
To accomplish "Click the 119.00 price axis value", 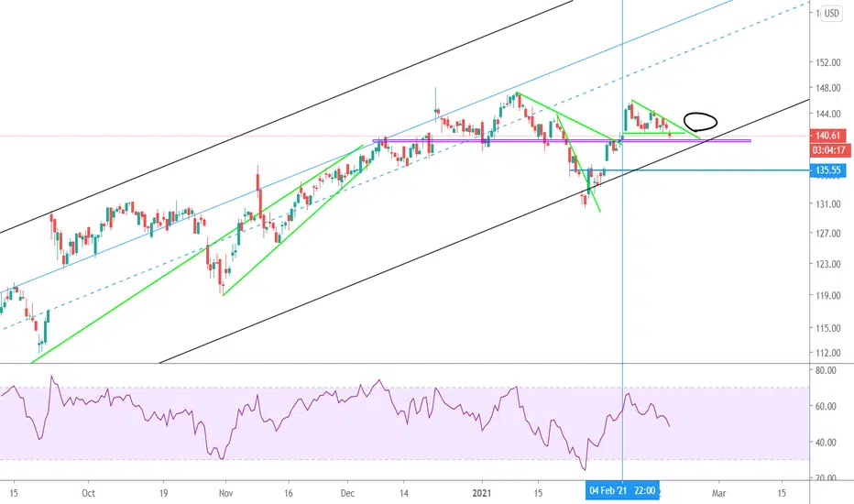I will click(828, 295).
